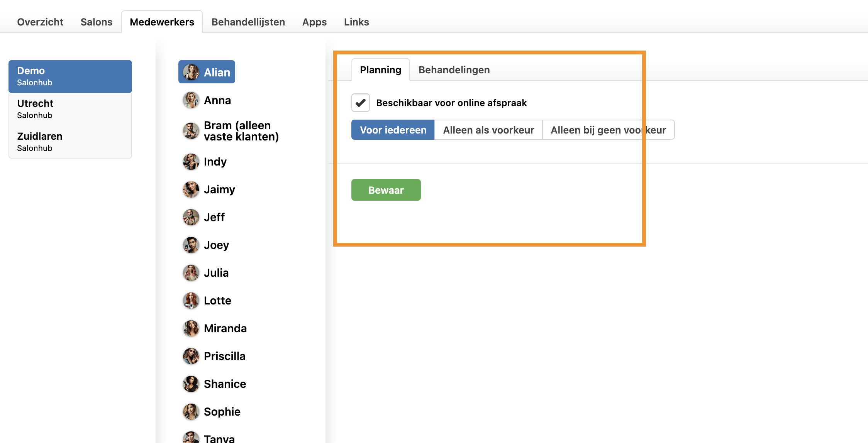Open the Behandelingen sub-tab

[x=454, y=70]
